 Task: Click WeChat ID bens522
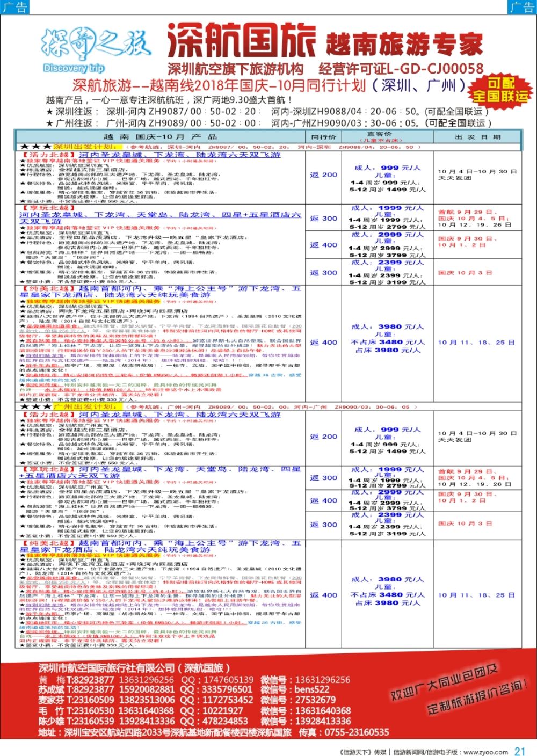click(x=312, y=689)
